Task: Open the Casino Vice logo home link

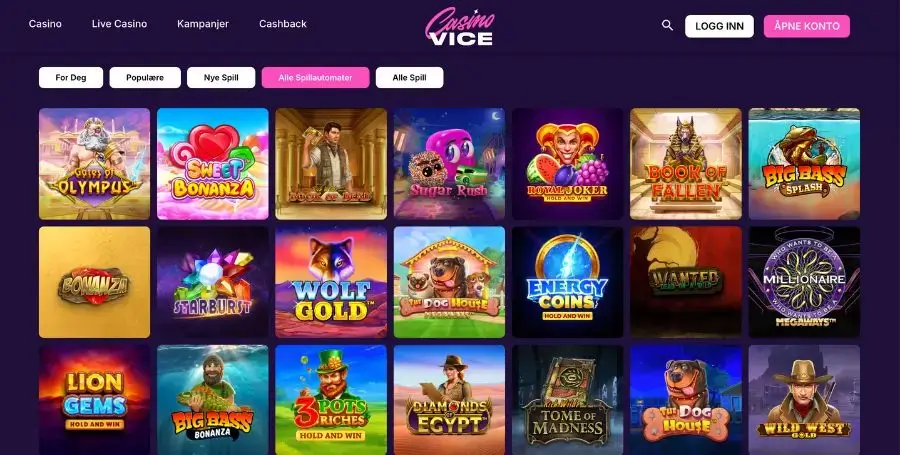Action: coord(459,26)
